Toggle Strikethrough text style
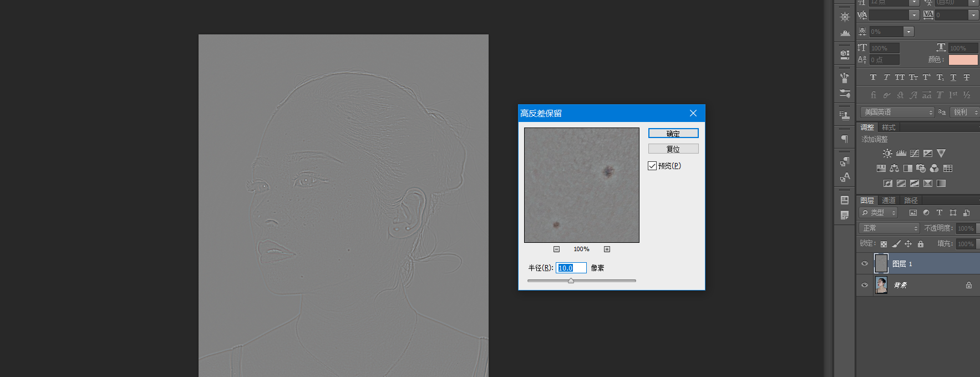The width and height of the screenshot is (980, 377). 967,78
